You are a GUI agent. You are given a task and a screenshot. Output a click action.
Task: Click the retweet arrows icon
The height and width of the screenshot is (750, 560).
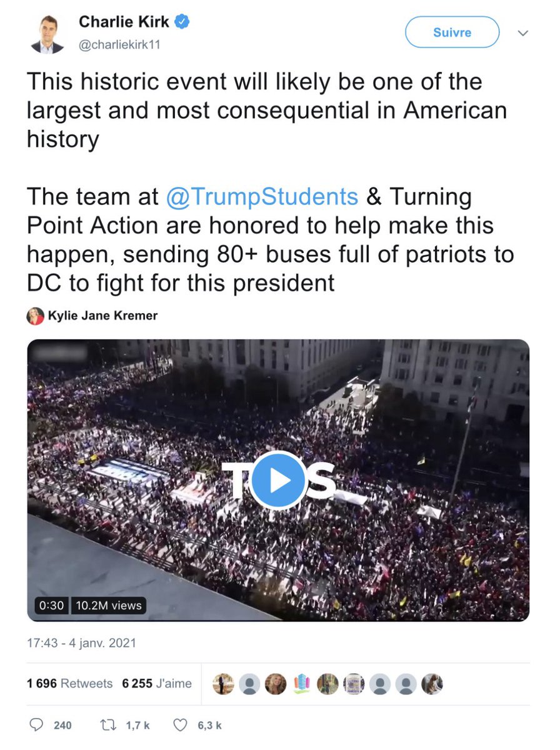109,725
